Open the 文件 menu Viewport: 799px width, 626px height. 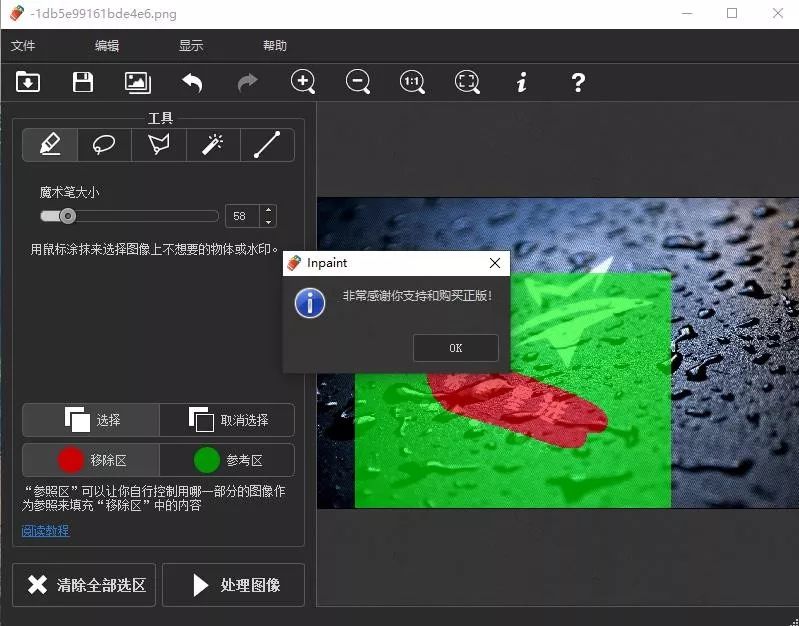pyautogui.click(x=23, y=46)
